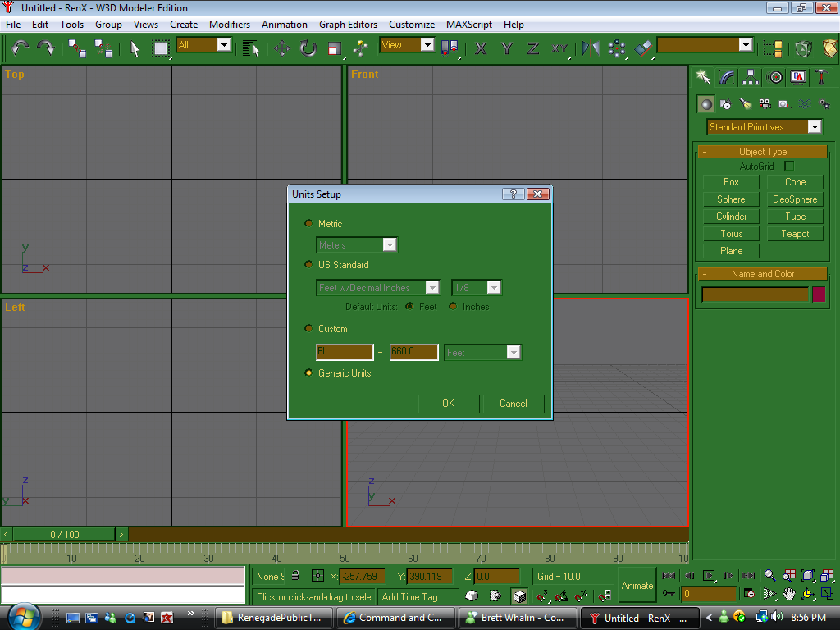Choose the US Standard units option

[308, 264]
